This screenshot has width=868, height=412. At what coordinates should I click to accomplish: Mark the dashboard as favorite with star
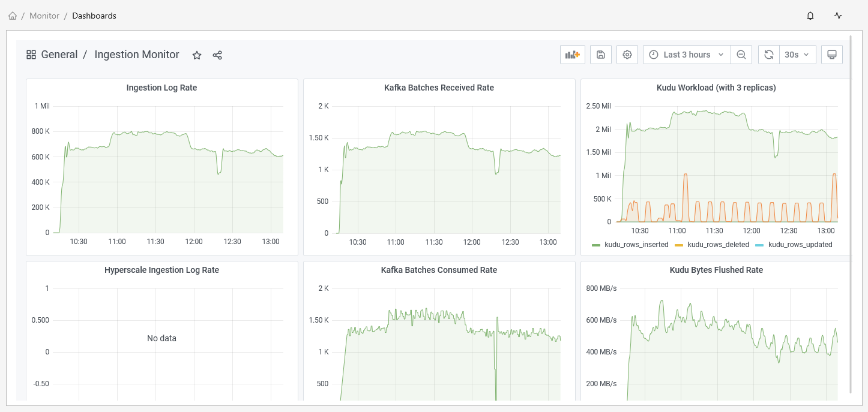pyautogui.click(x=196, y=55)
